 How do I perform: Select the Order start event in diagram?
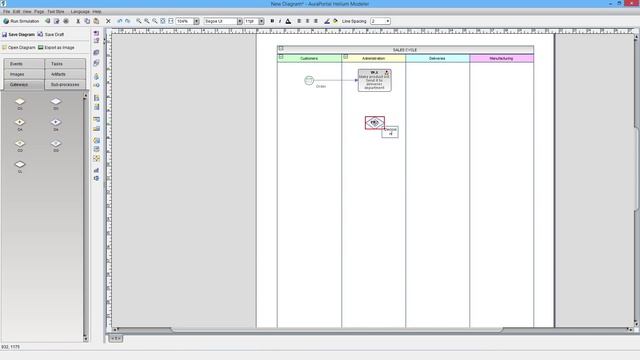(309, 80)
